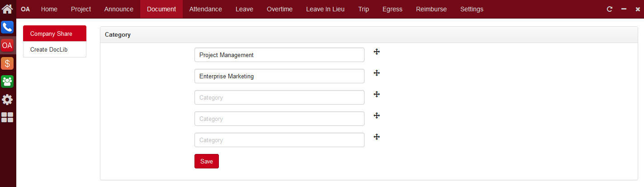Go to Leave In Lieu section

(x=325, y=9)
